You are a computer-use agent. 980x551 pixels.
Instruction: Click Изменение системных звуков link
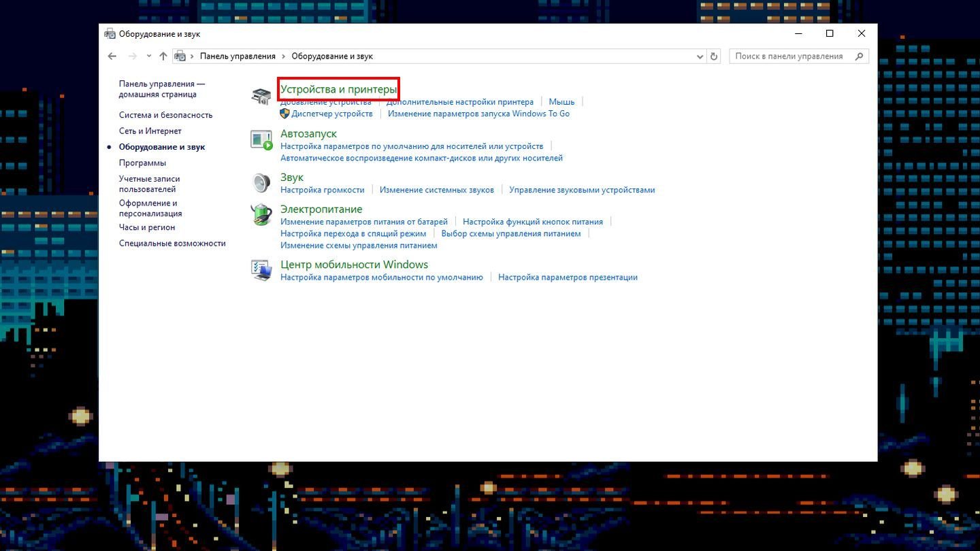[x=437, y=190]
